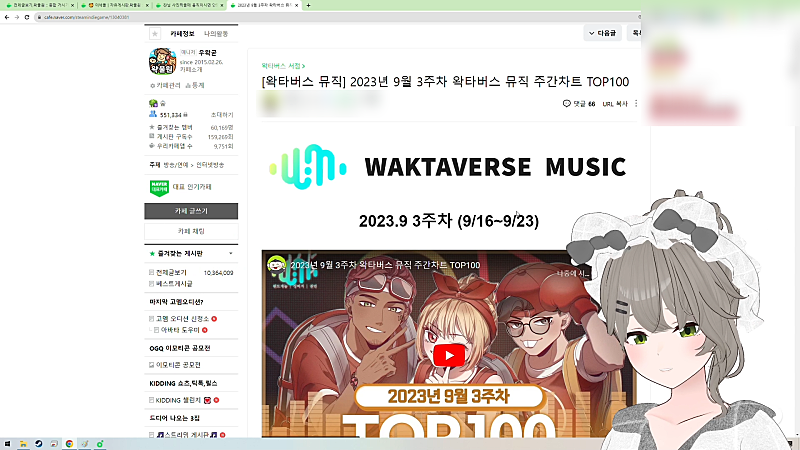Click 우리카페앱 수 row

[x=191, y=146]
